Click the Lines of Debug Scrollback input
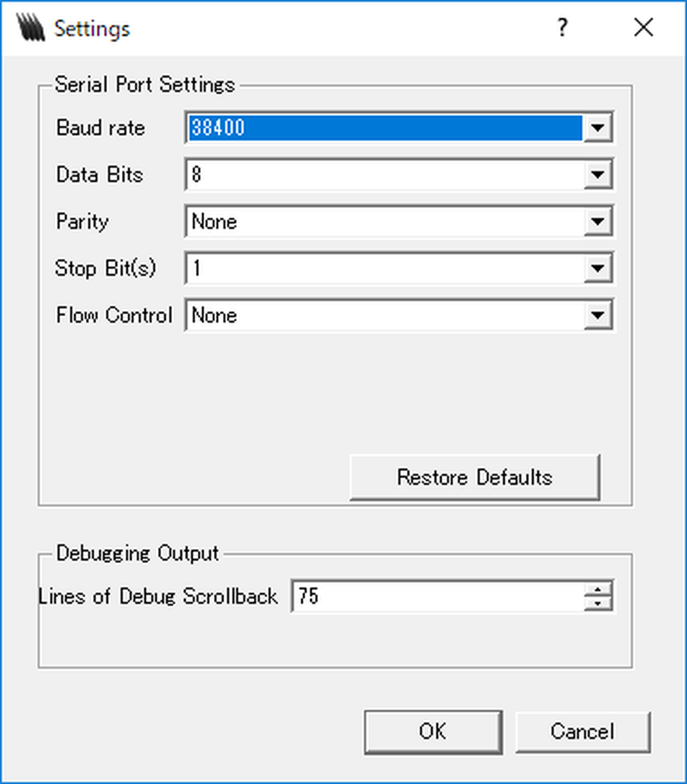This screenshot has height=784, width=687. coord(437,596)
